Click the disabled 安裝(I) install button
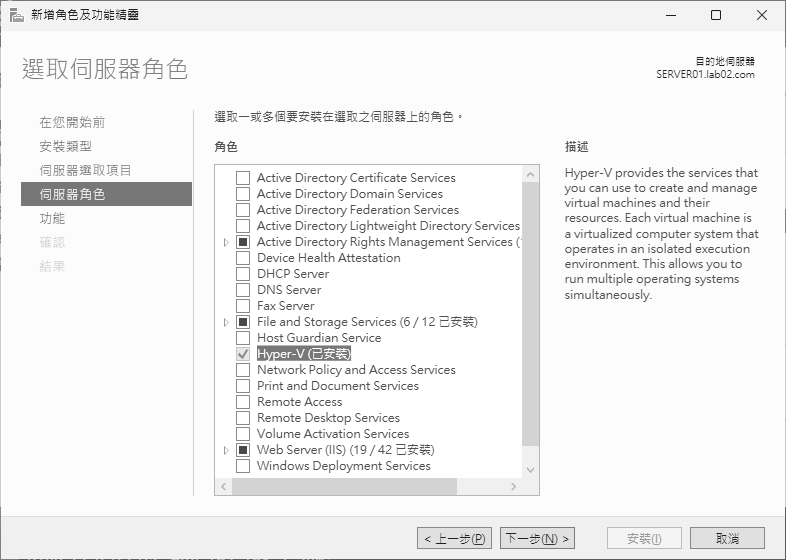The height and width of the screenshot is (560, 786). pyautogui.click(x=644, y=538)
